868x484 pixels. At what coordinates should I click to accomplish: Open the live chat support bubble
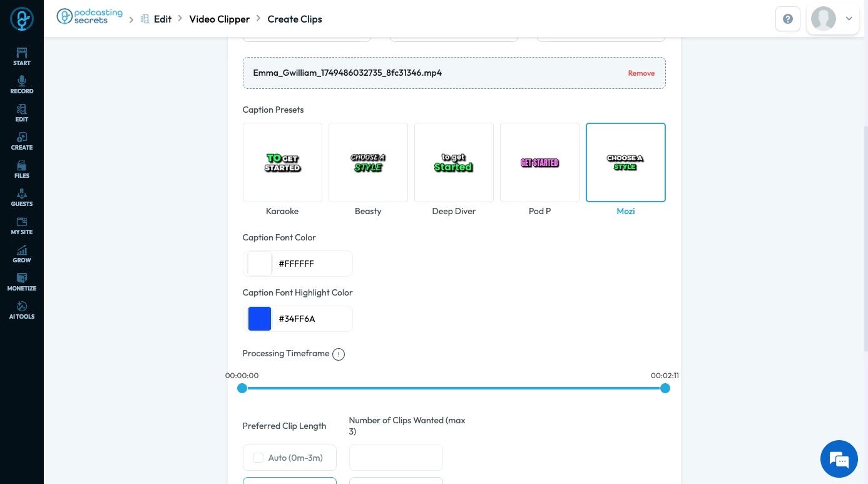coord(839,459)
